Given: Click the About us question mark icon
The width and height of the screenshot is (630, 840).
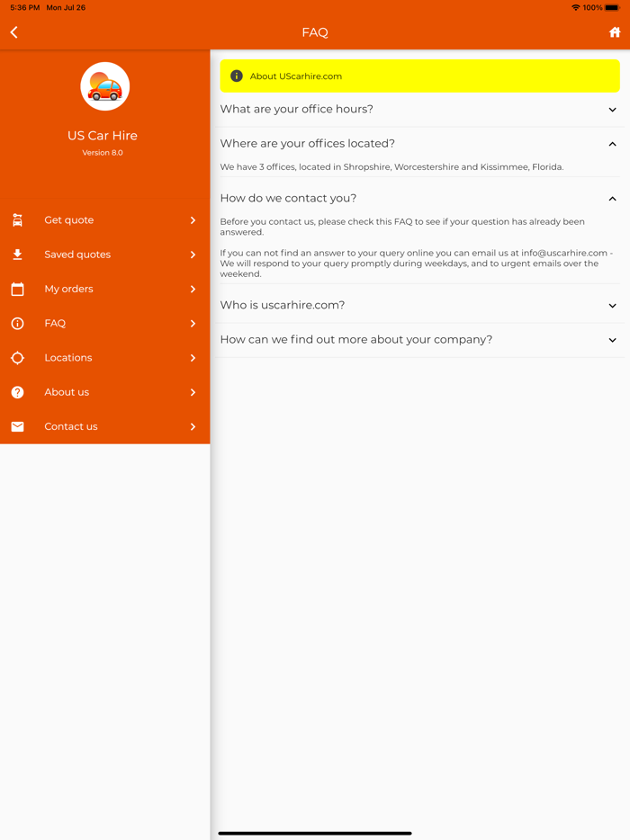Looking at the screenshot, I should [x=18, y=392].
